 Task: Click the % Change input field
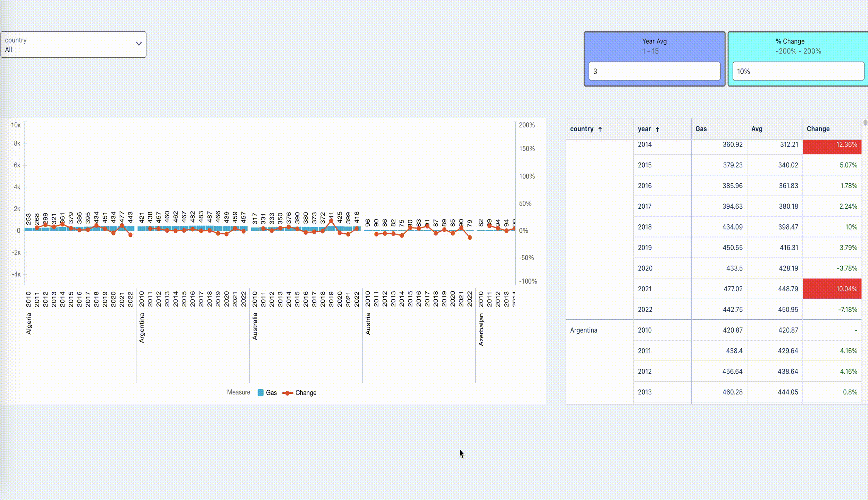798,71
